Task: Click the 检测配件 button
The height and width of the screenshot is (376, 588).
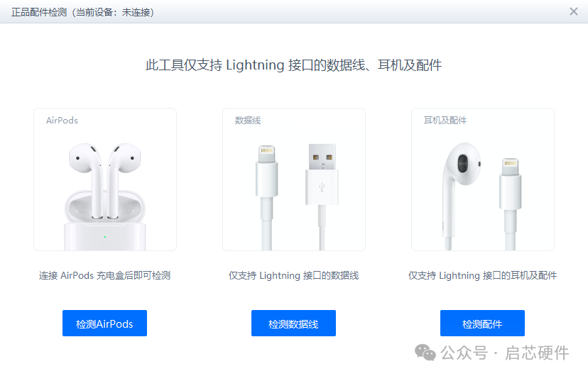Action: [x=482, y=324]
